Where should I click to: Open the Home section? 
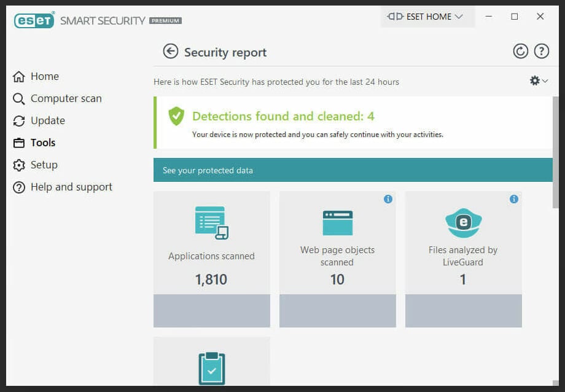pyautogui.click(x=45, y=76)
